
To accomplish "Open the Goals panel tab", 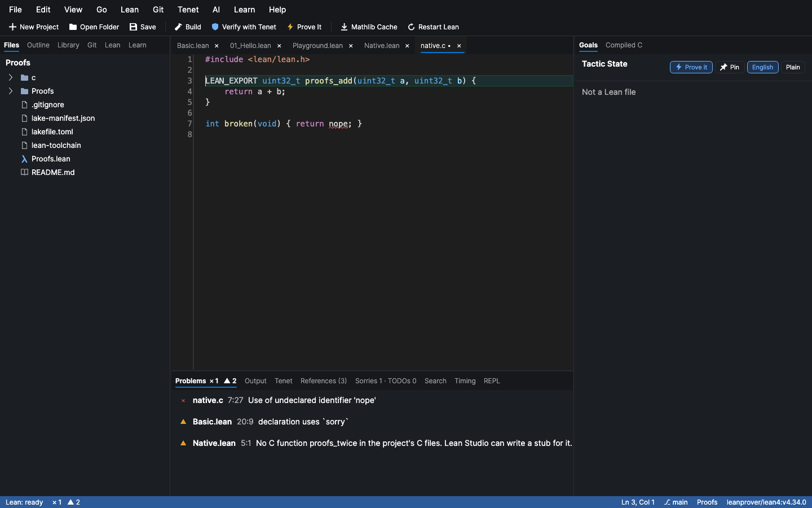I will 588,45.
